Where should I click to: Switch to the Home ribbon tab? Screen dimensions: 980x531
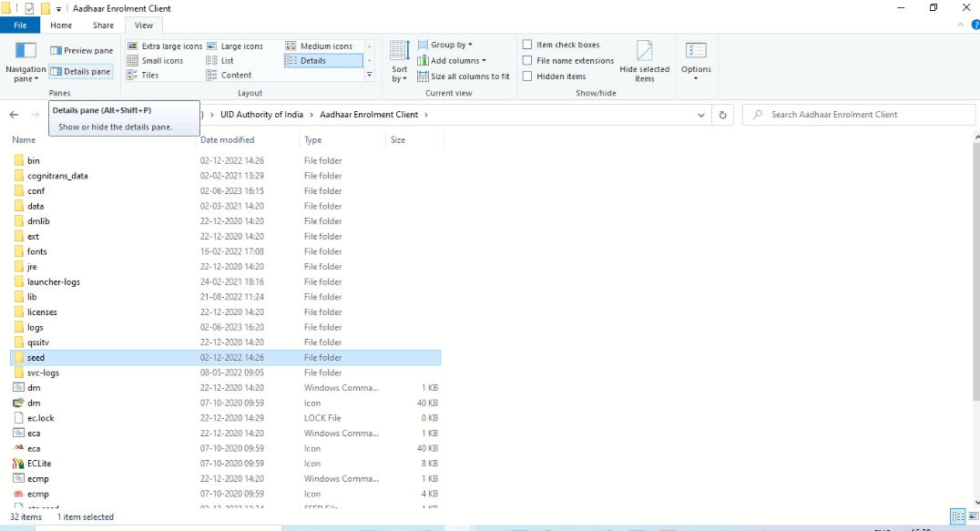(61, 26)
